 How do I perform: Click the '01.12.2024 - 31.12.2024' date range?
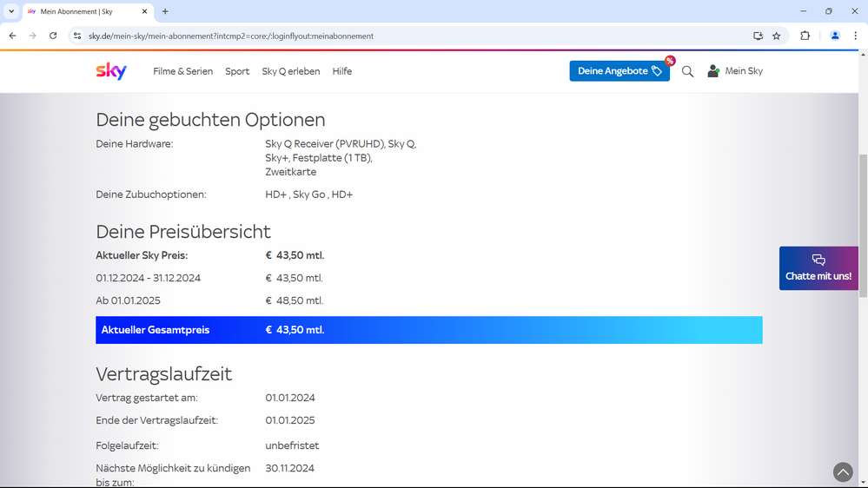pos(149,278)
